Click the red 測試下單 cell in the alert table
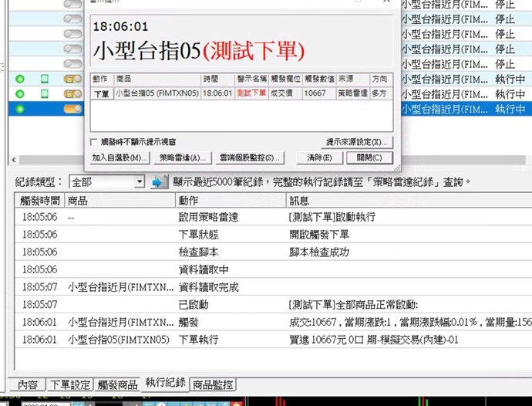 pyautogui.click(x=251, y=93)
